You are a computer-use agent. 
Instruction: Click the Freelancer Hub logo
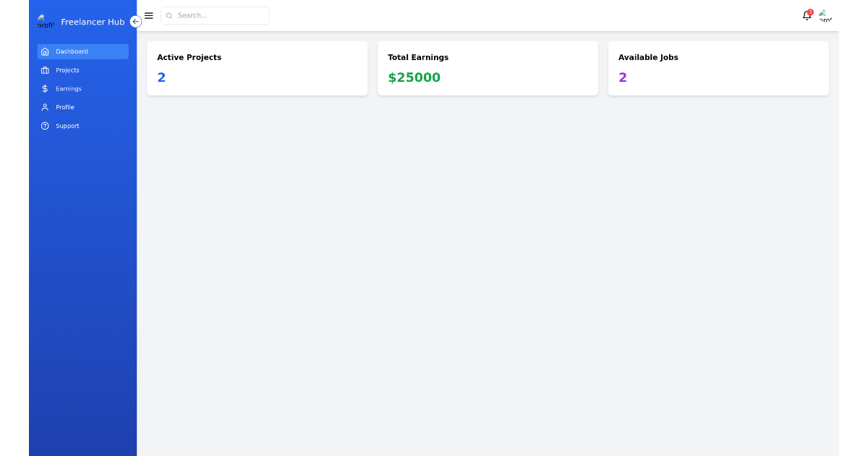pyautogui.click(x=46, y=21)
